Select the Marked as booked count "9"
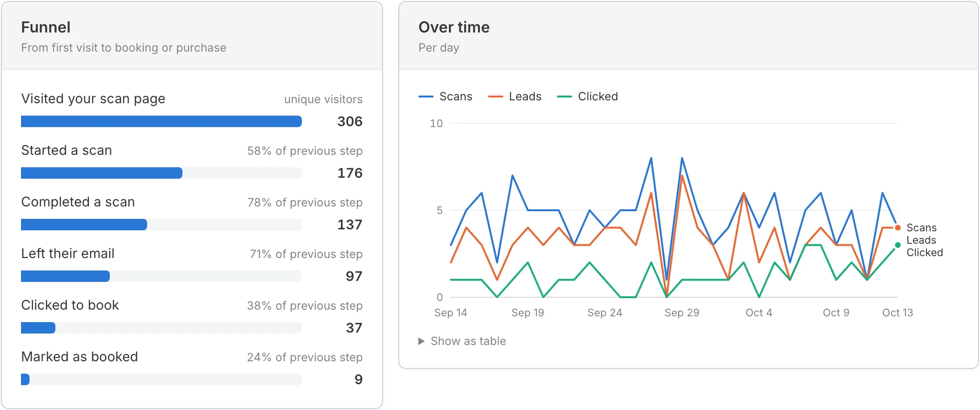 point(359,379)
